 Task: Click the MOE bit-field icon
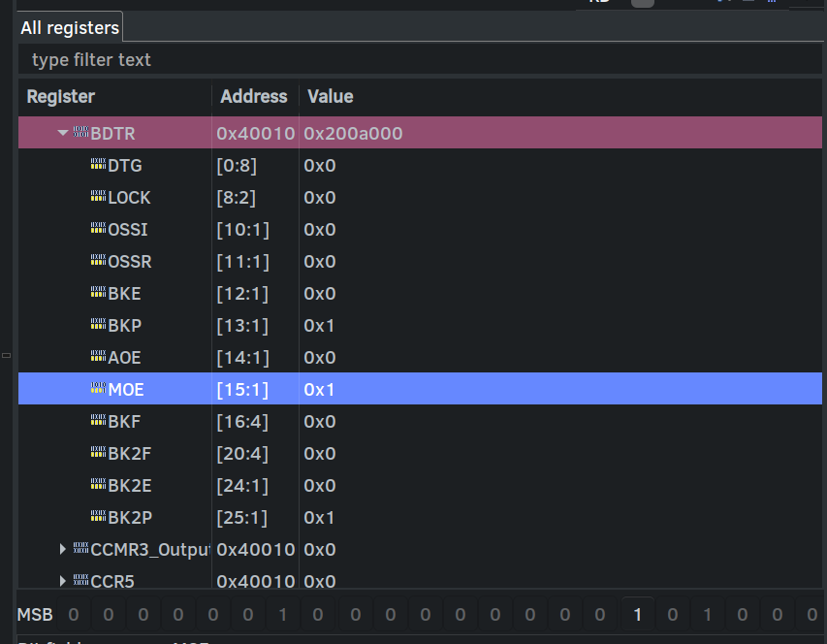(98, 388)
